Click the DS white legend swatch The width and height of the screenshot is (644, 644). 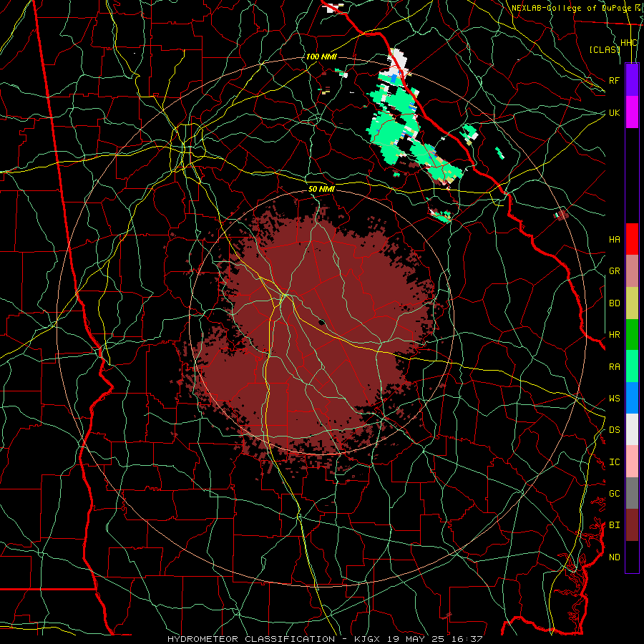tap(632, 429)
